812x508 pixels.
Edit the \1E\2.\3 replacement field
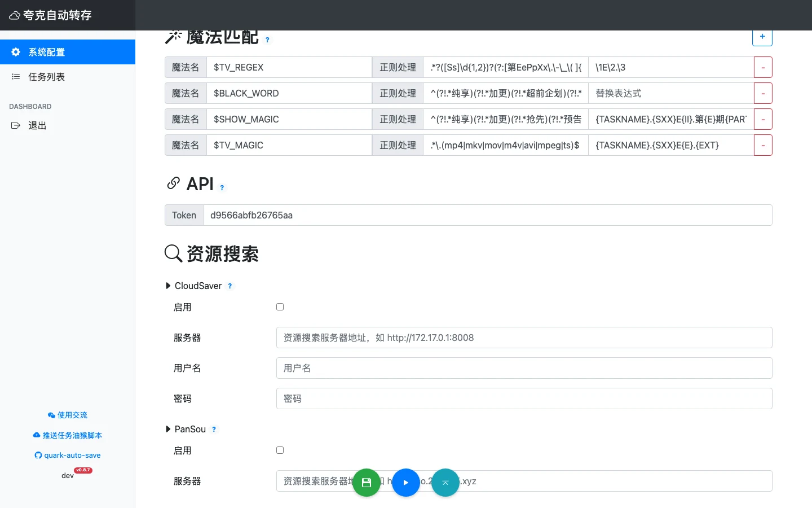[x=671, y=67]
